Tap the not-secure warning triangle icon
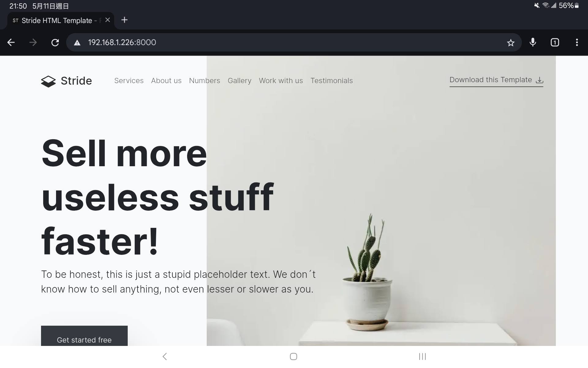 77,43
